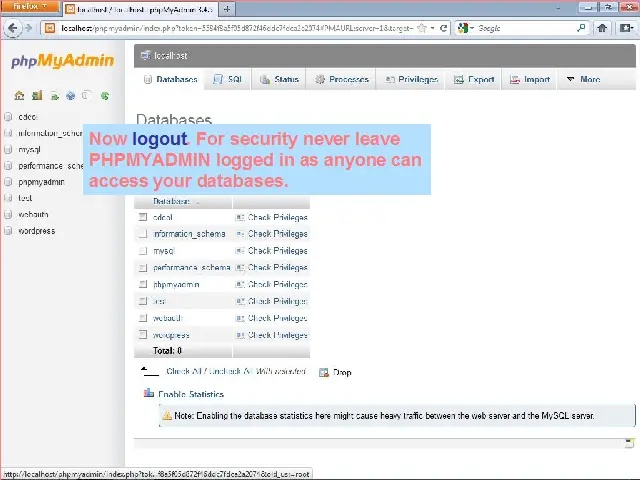Click the browser address bar URL
640x480 pixels.
(x=237, y=28)
